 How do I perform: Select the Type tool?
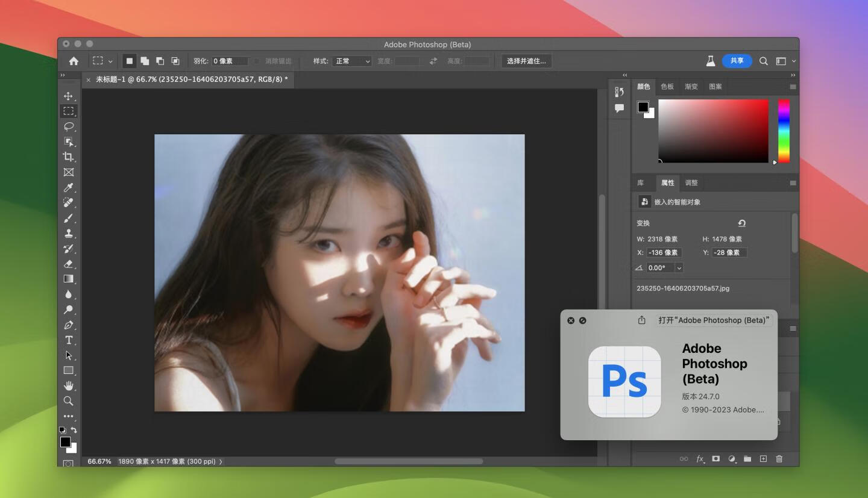tap(68, 340)
